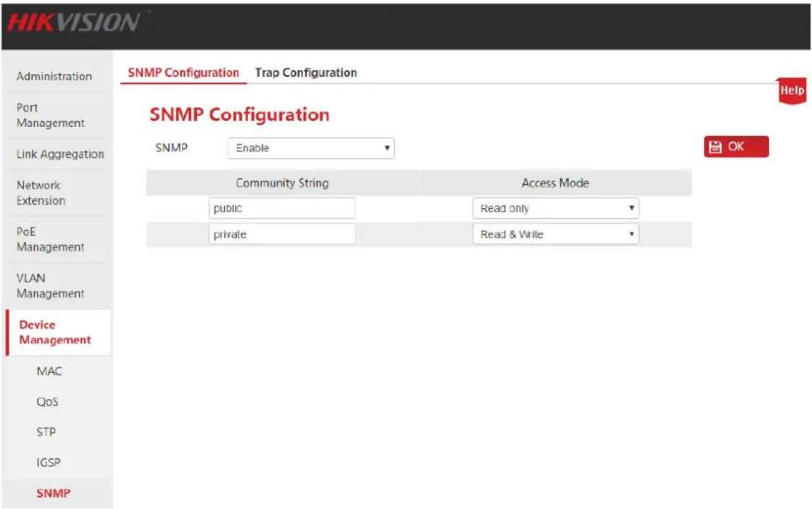The image size is (812, 509).
Task: Click the private community string field
Action: [282, 235]
